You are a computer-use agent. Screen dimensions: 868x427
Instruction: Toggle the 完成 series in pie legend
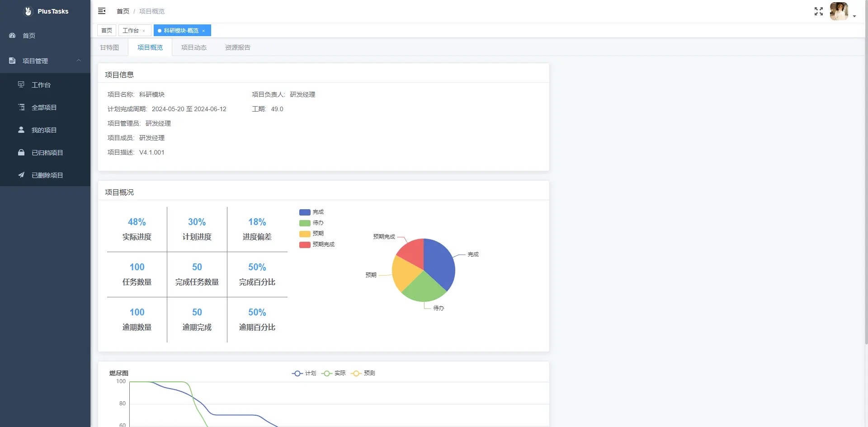pyautogui.click(x=311, y=212)
